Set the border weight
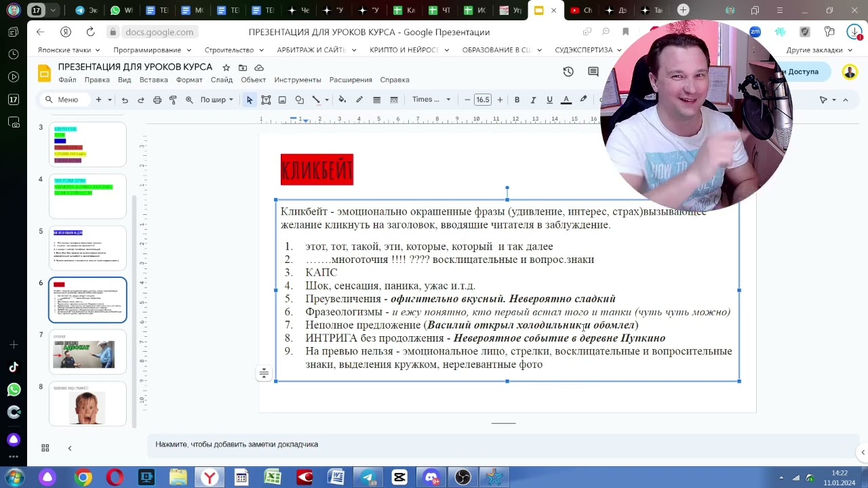Screen dimensions: 868x488 (x=376, y=100)
